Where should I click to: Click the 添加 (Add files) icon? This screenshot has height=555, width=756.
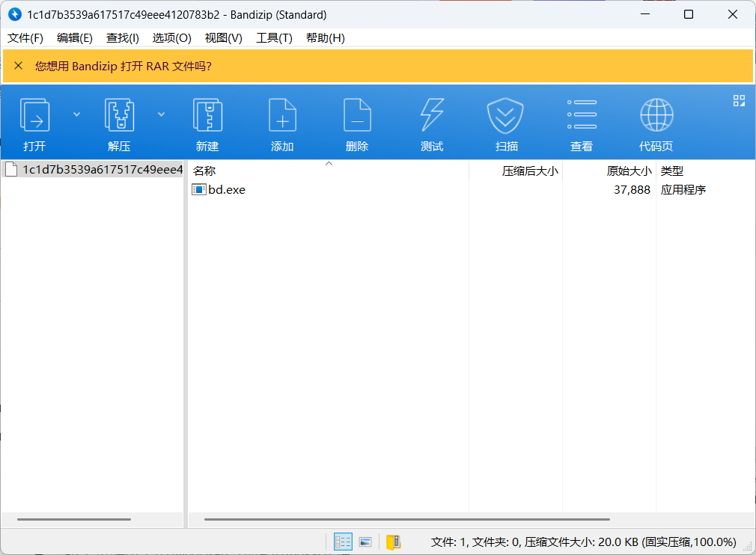(282, 114)
